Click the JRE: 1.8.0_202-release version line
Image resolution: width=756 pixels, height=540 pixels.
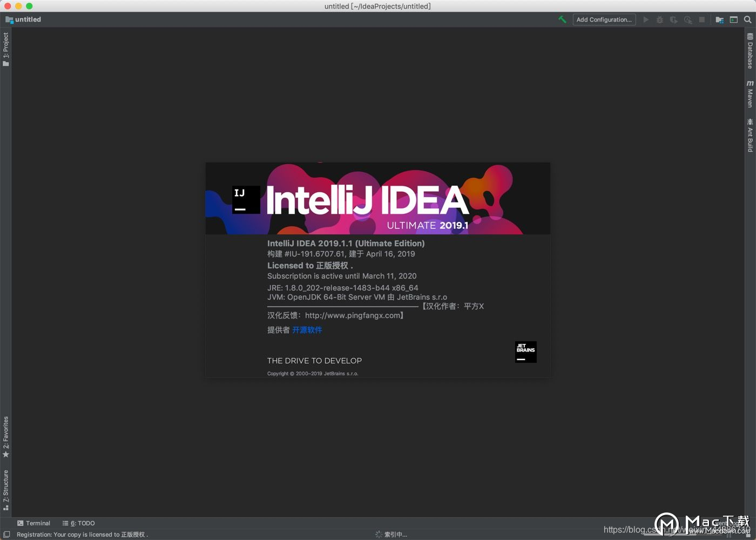tap(343, 288)
